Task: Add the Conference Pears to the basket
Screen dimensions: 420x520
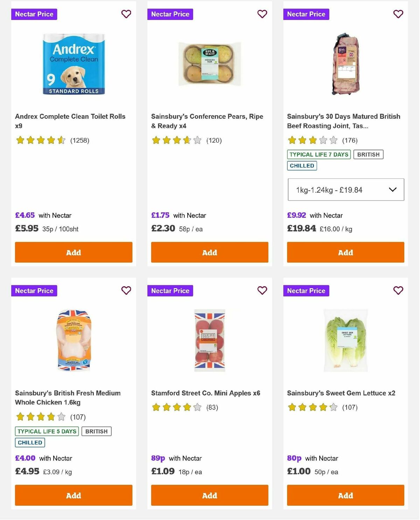Action: [x=209, y=252]
